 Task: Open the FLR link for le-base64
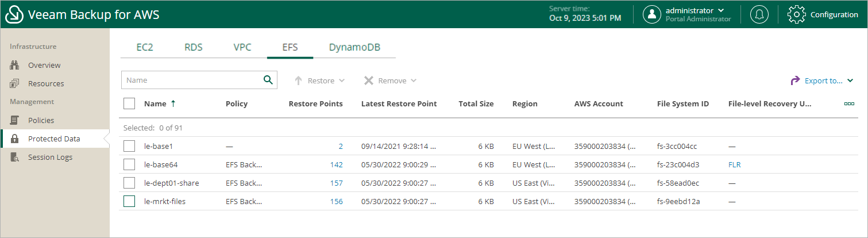734,164
